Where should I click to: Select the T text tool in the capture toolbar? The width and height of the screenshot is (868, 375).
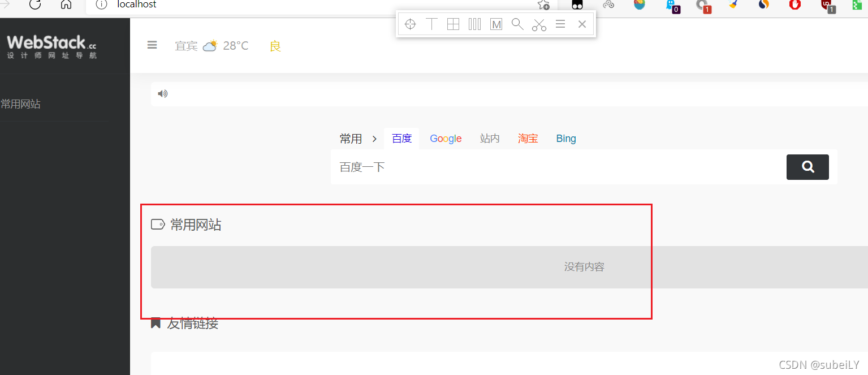[431, 24]
